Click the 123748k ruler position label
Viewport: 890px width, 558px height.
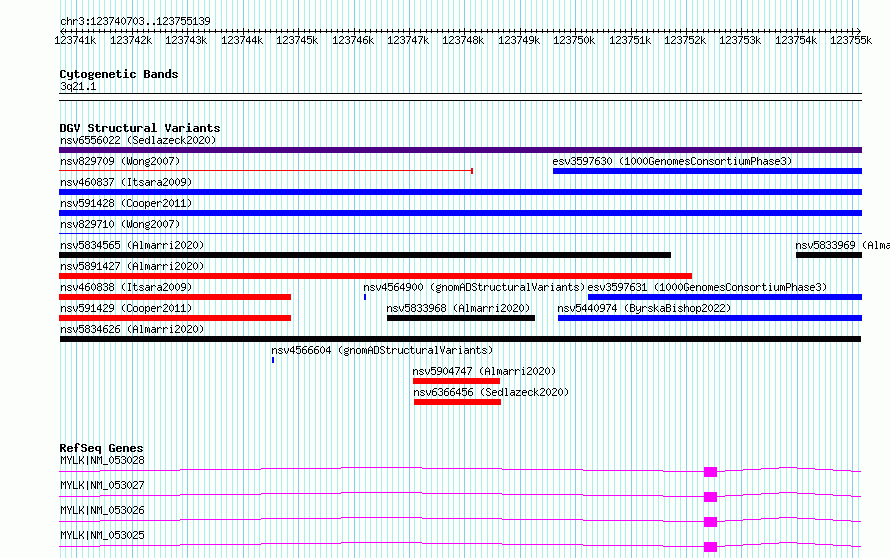463,40
